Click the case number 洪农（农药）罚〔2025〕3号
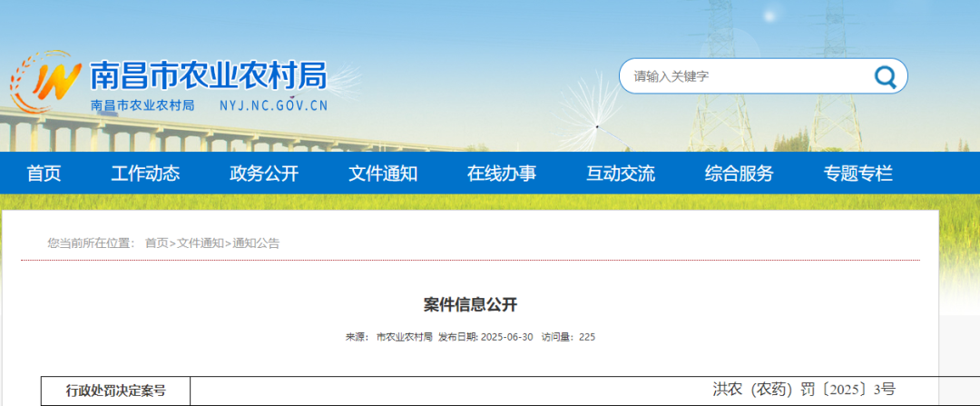980x406 pixels. click(804, 390)
